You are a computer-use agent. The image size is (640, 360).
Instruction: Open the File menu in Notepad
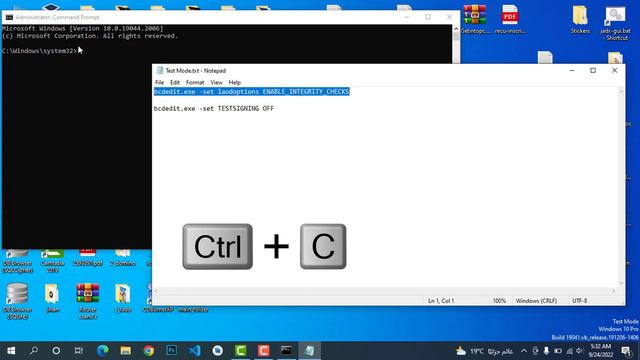click(159, 82)
